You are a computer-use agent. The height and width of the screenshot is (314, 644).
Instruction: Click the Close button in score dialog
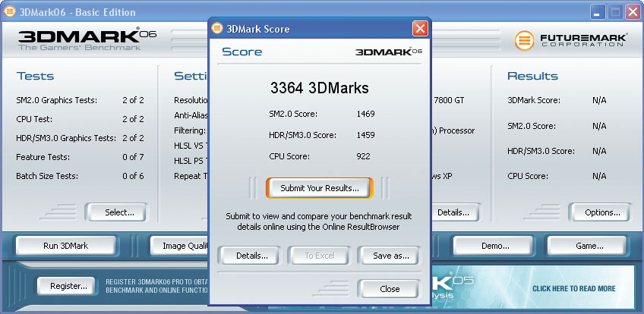[390, 288]
